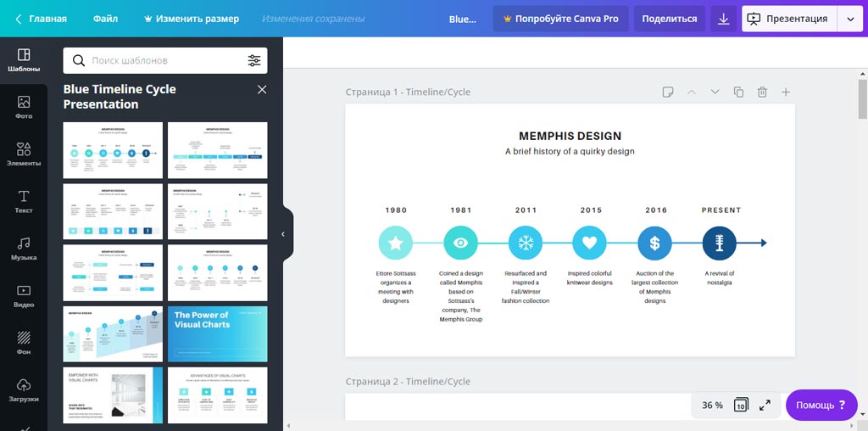Add notes to page 1 icon
Screen dimensions: 868x431
668,92
